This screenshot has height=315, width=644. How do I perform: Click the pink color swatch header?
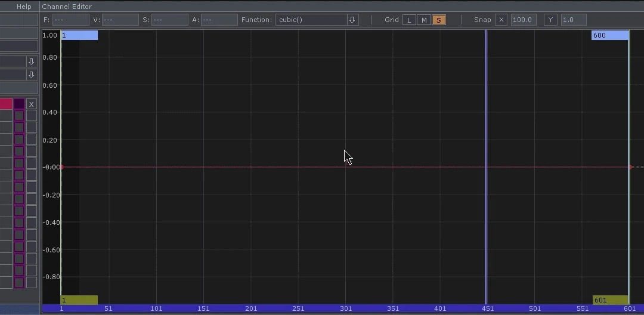point(6,104)
